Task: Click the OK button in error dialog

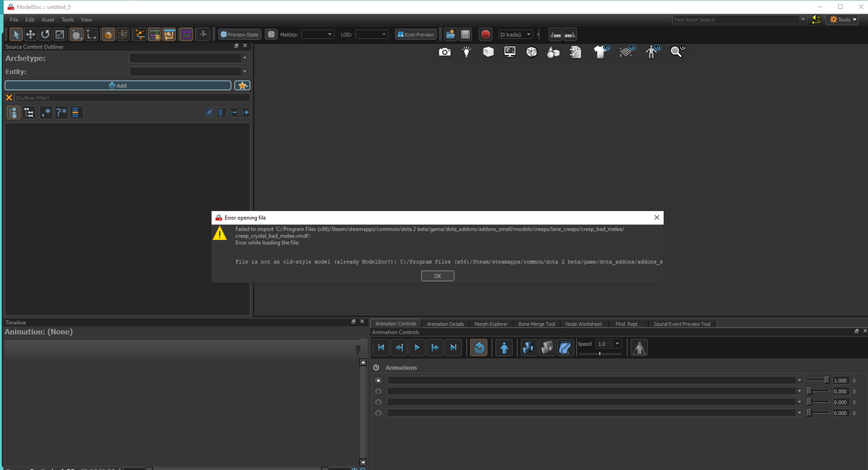Action: click(437, 276)
